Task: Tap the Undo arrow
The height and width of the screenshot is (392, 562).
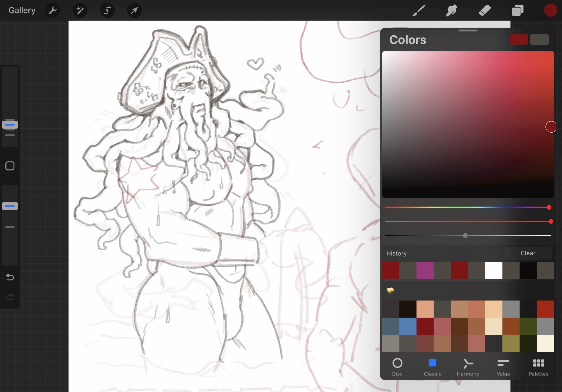Action: click(10, 277)
